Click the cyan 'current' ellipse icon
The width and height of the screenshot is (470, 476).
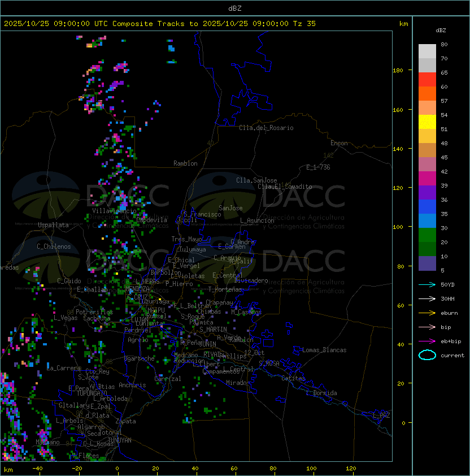coord(427,355)
